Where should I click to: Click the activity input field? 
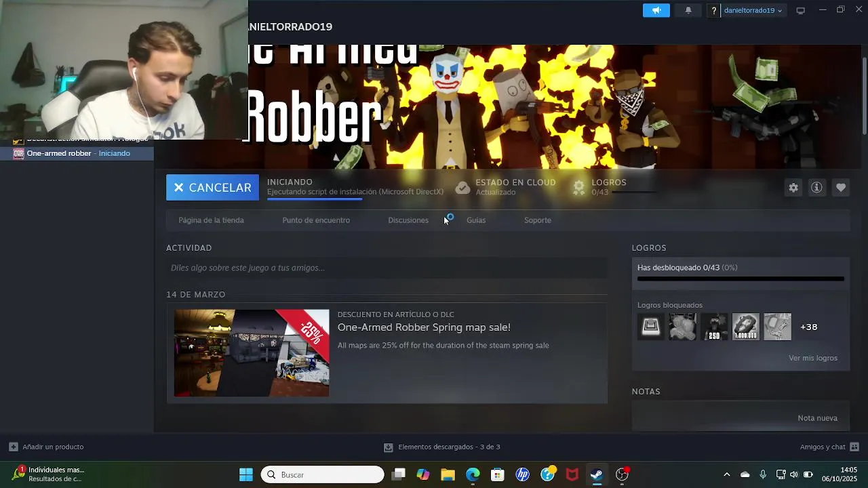387,268
